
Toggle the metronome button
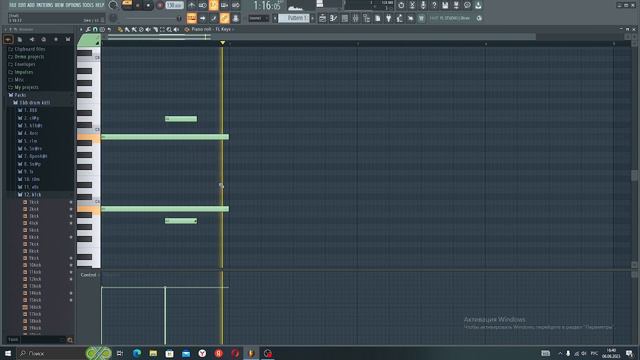click(x=191, y=5)
